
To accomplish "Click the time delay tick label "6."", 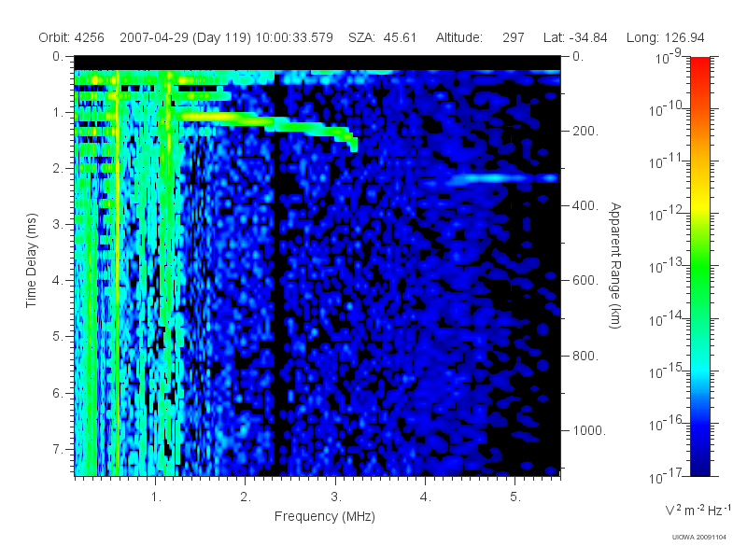I will tap(58, 393).
